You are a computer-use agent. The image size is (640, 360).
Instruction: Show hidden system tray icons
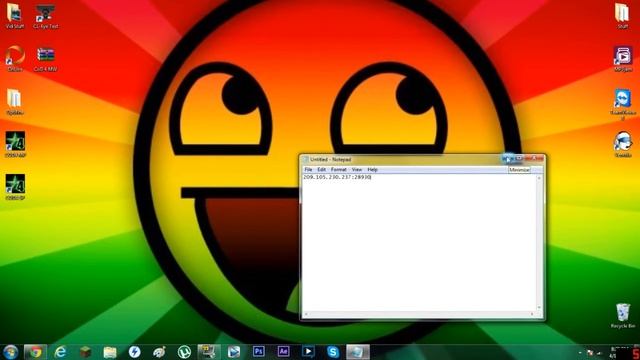tap(580, 352)
